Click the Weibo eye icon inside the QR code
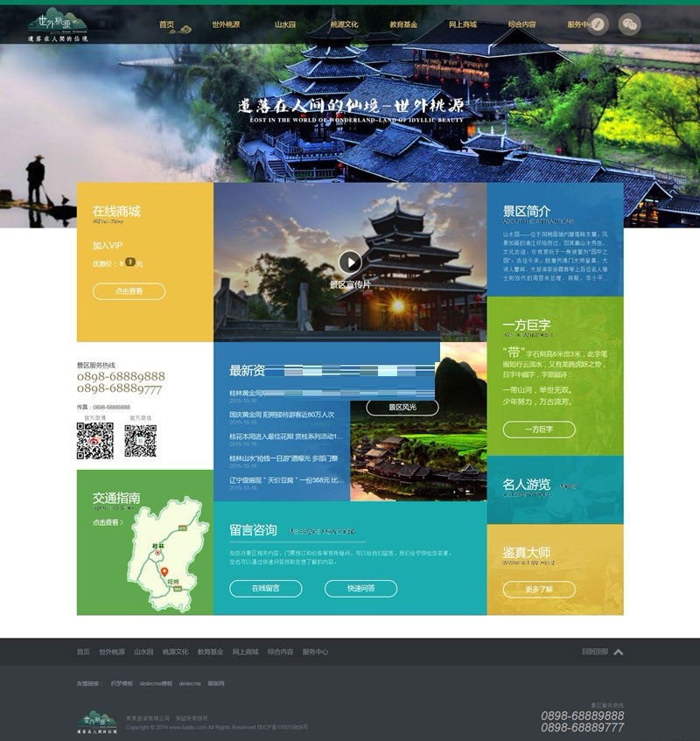Viewport: 700px width, 741px height. point(94,440)
